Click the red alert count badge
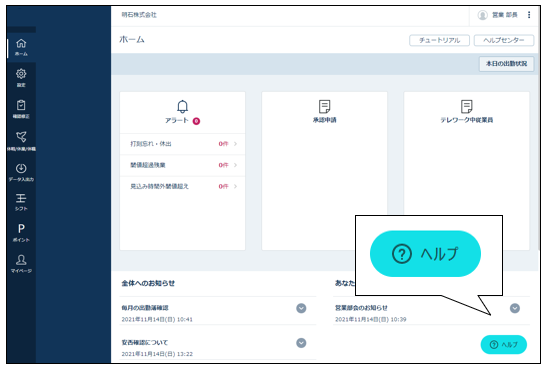 [x=196, y=121]
